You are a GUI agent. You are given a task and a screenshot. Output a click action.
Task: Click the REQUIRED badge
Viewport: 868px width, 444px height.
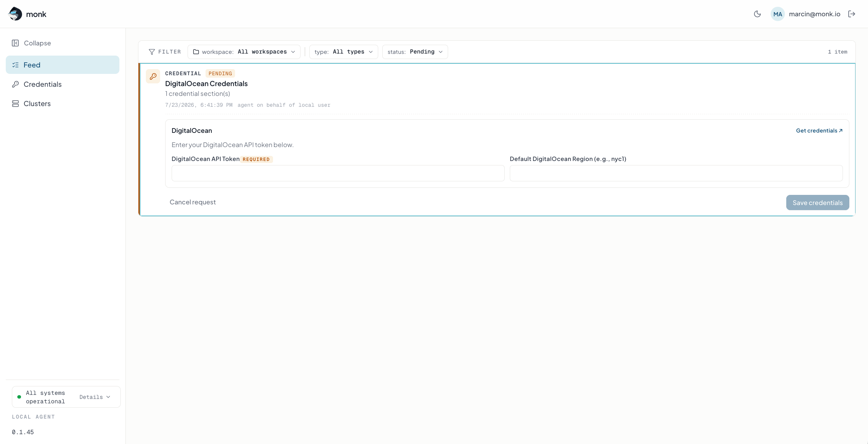256,159
